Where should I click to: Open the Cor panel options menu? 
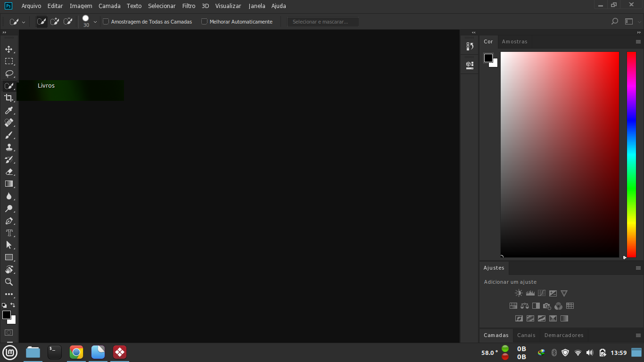click(638, 41)
